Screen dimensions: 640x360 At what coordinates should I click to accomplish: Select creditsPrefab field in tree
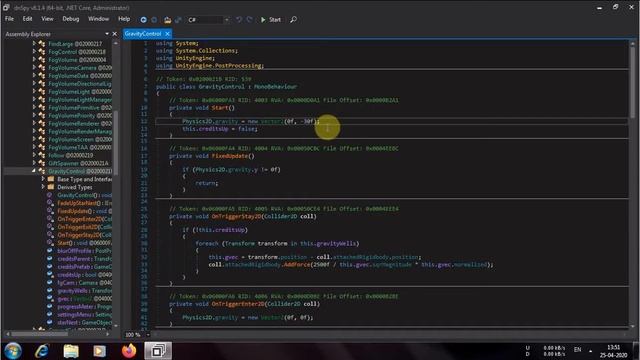coord(84,267)
